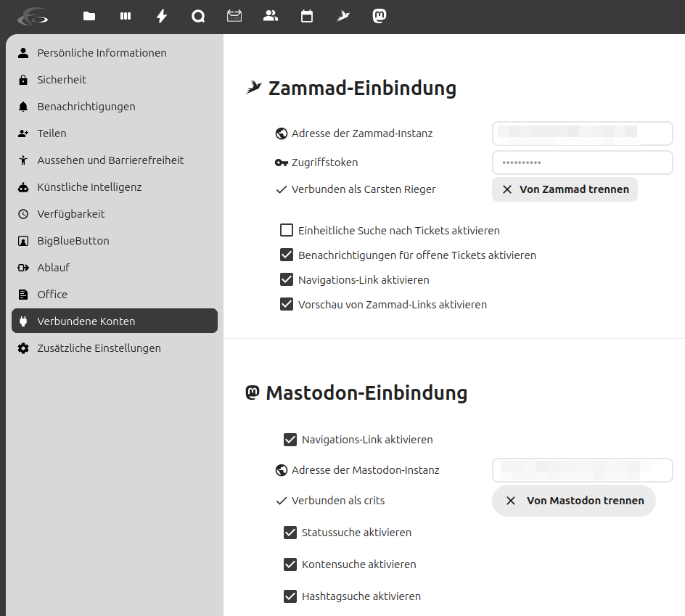Open the Calendar app icon
The image size is (685, 616).
tap(307, 17)
